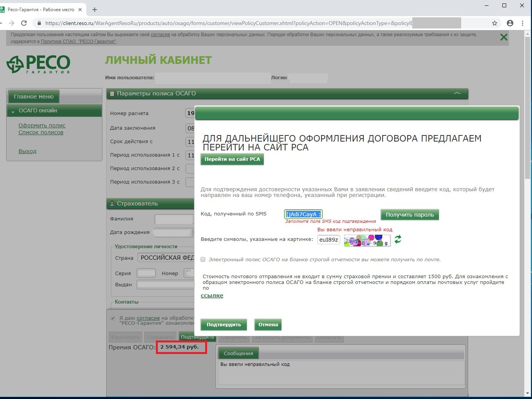Select the Главное меню tab
The width and height of the screenshot is (532, 399).
pos(33,97)
